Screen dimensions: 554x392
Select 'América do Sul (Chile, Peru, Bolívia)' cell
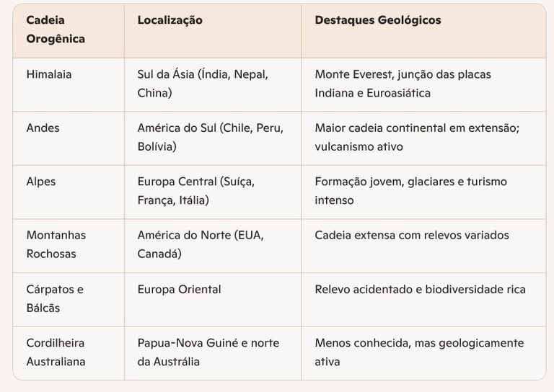pyautogui.click(x=210, y=137)
